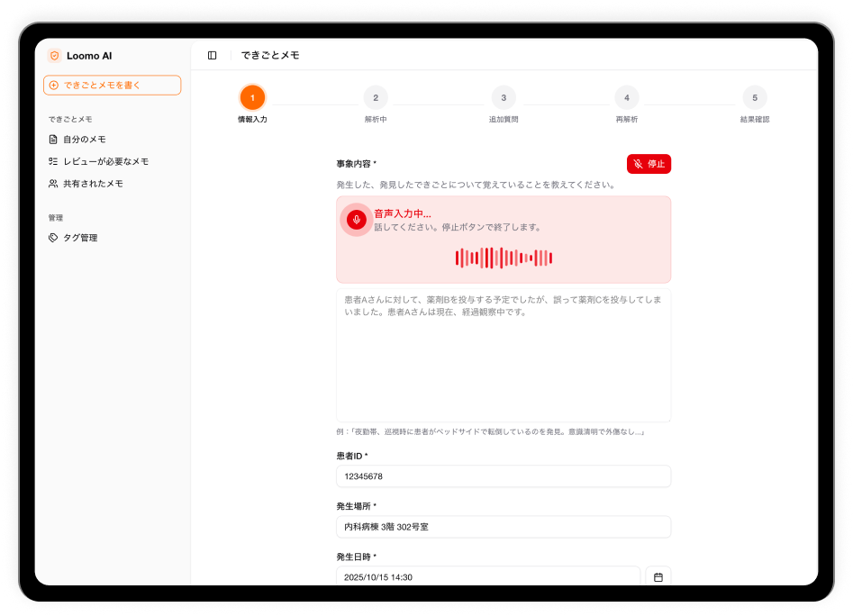Click the red microphone recording icon
853x616 pixels.
(357, 220)
